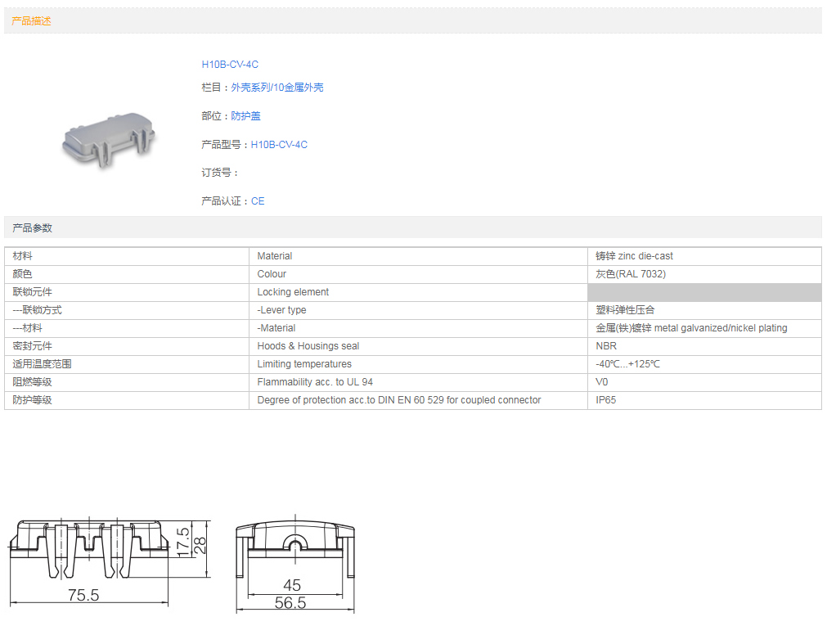This screenshot has width=827, height=644.
Task: Select the IP65 protection rating cell
Action: pos(606,400)
